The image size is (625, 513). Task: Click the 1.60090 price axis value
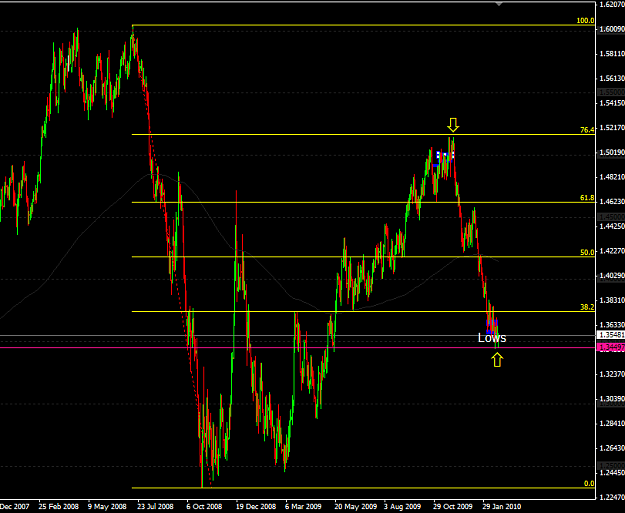point(612,29)
